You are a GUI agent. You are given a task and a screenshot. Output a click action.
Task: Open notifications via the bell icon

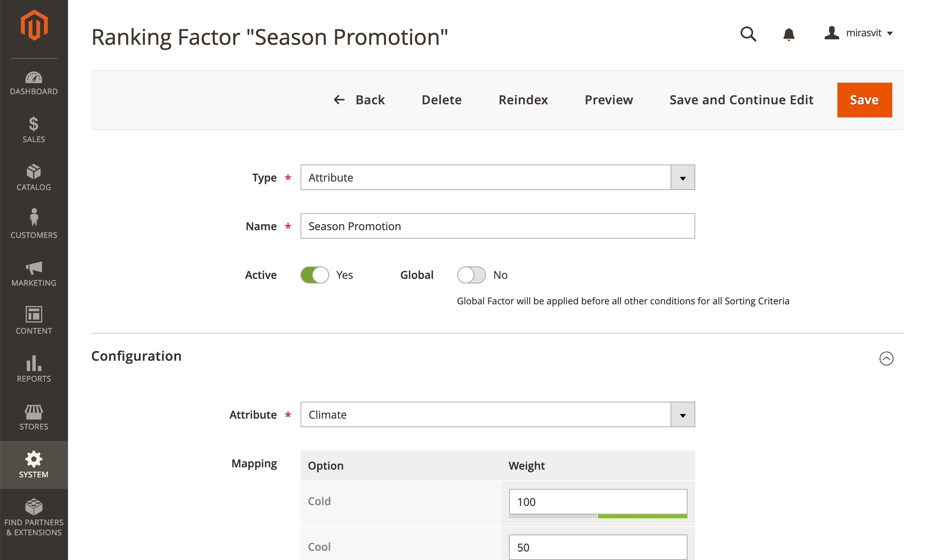(x=789, y=35)
